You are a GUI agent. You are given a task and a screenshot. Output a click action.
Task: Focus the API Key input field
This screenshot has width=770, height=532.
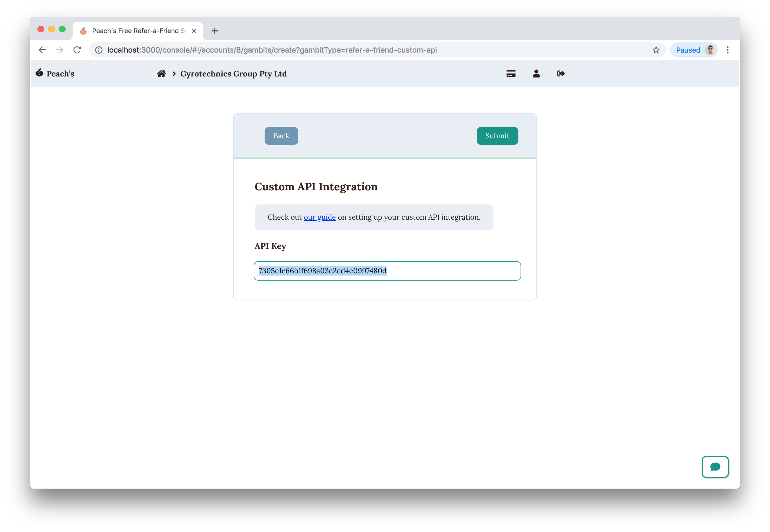pyautogui.click(x=387, y=271)
